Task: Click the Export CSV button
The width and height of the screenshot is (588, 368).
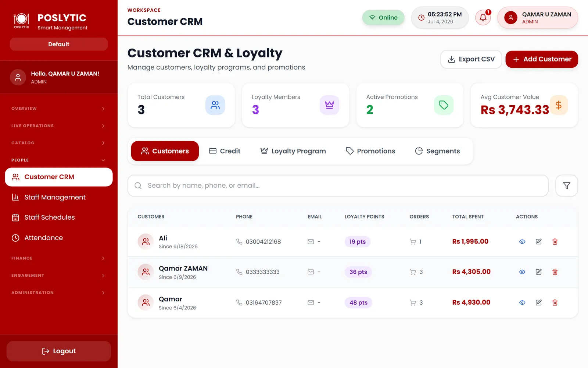Action: point(471,59)
